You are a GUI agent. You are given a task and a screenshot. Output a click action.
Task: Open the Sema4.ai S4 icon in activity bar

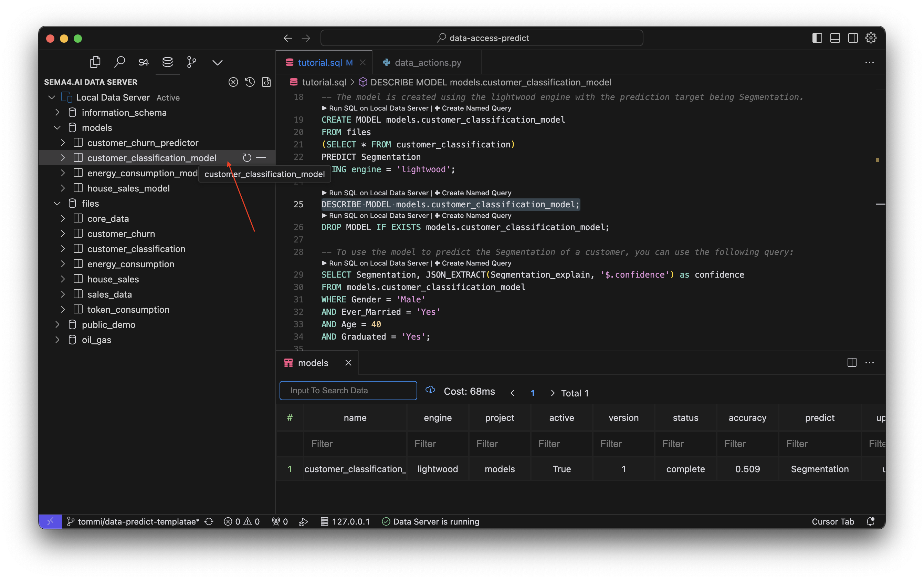click(144, 62)
